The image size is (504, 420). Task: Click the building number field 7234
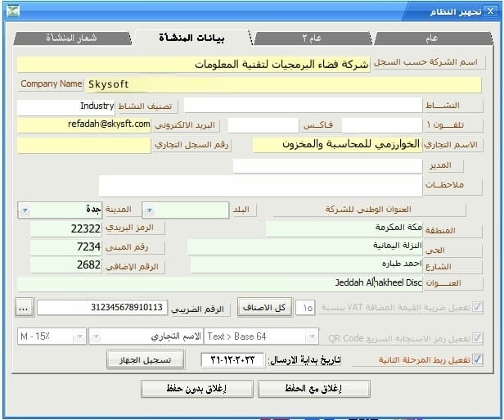66,246
